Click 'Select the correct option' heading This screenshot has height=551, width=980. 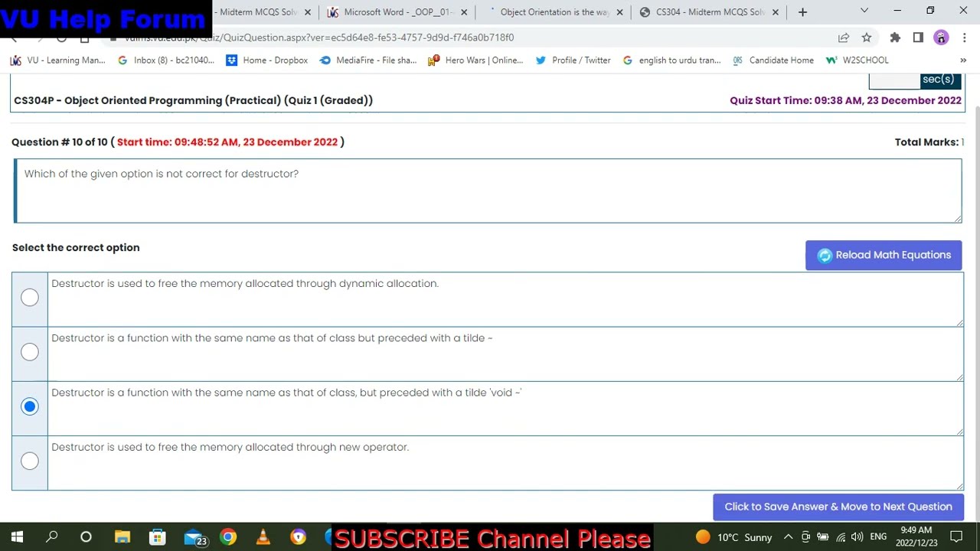coord(76,248)
